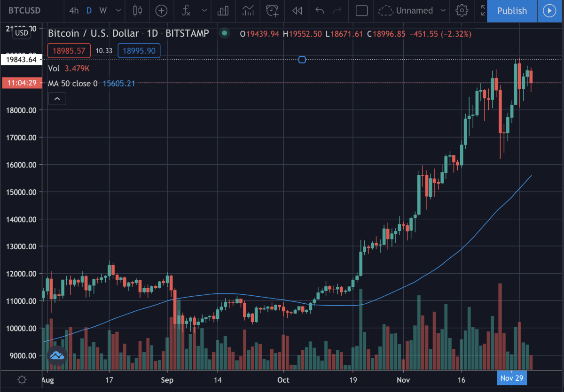The height and width of the screenshot is (392, 564).
Task: Click the red sell price 18985.57
Action: [x=69, y=51]
